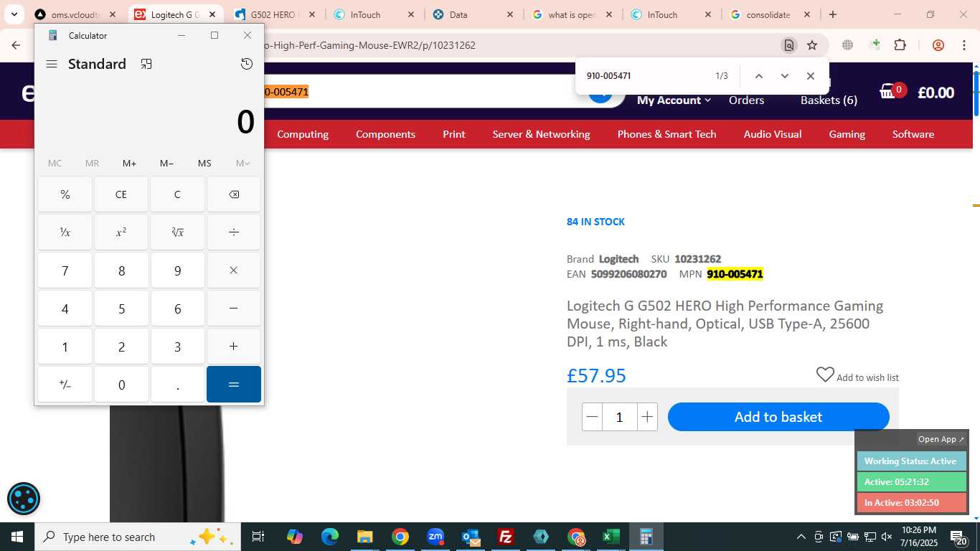Switch to Data browser tab
980x551 pixels.
click(x=473, y=14)
